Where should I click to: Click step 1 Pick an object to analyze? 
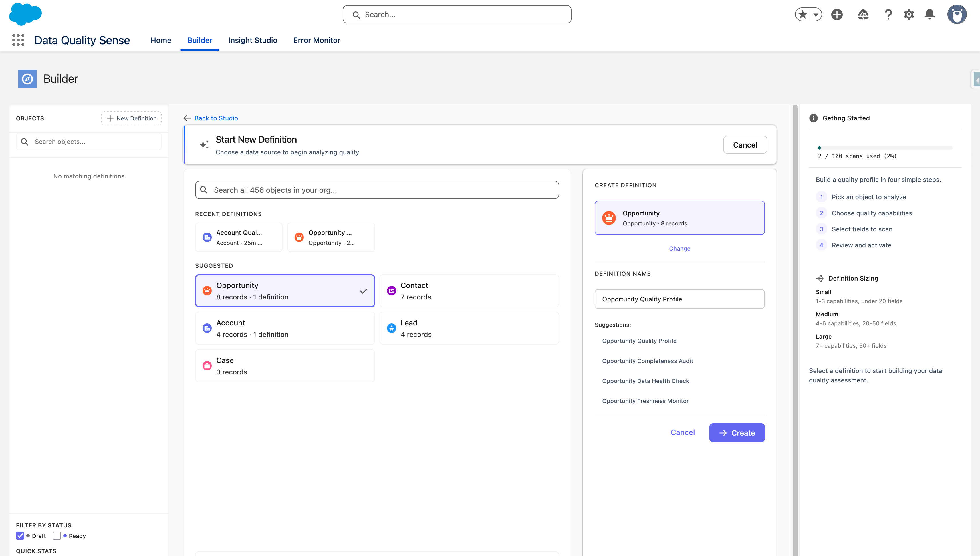[x=861, y=197]
